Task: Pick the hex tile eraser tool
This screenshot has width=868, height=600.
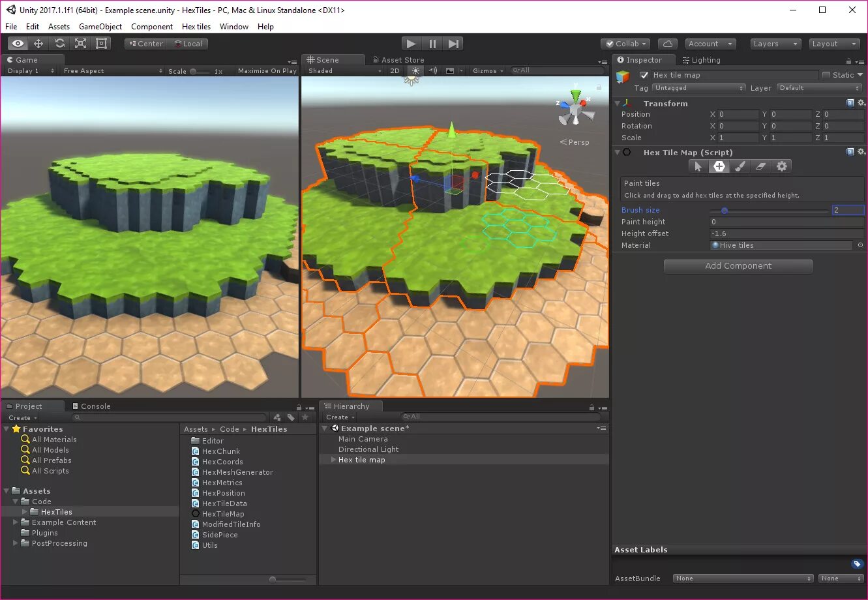Action: coord(761,166)
